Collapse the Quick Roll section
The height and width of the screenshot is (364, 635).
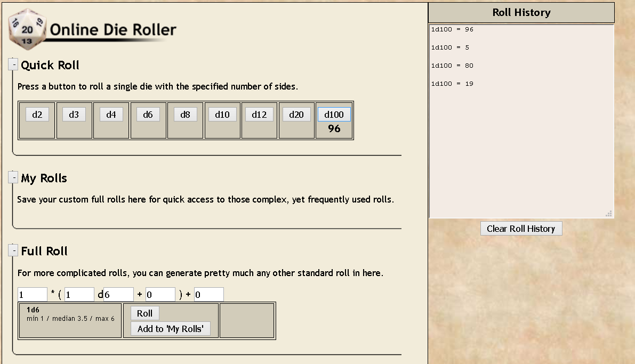point(13,64)
